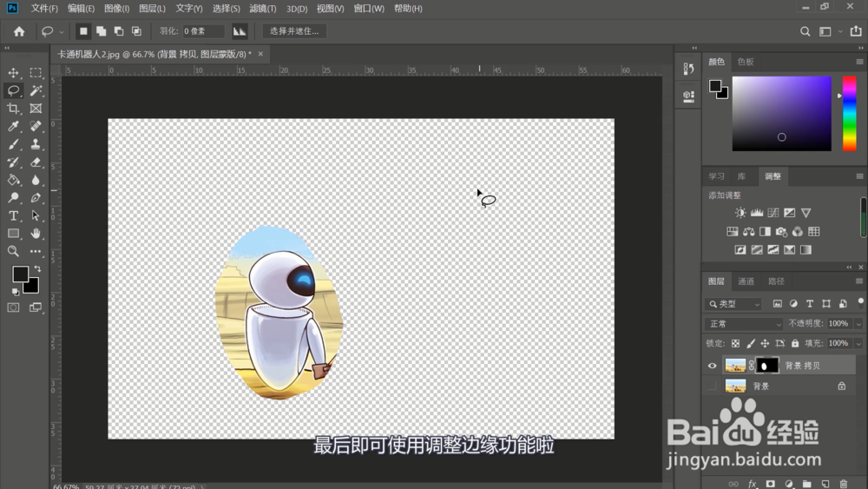Open the search icon at top right
This screenshot has width=868, height=489.
click(x=805, y=31)
